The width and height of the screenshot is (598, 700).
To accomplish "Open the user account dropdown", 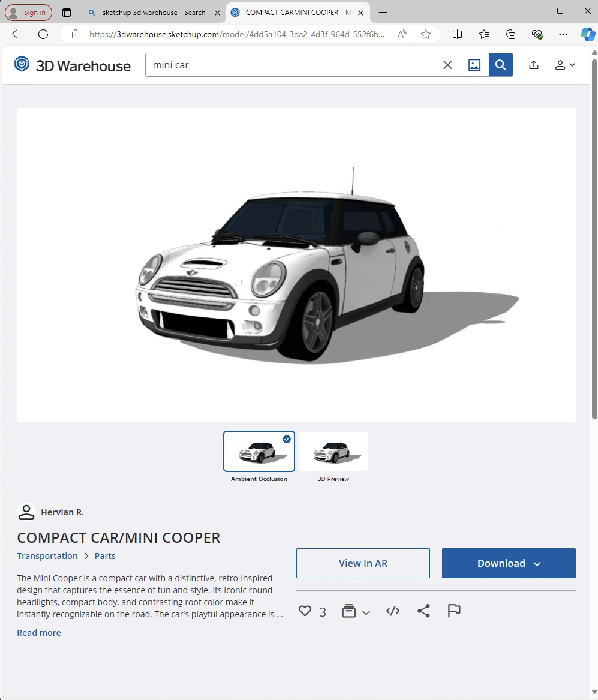I will pyautogui.click(x=565, y=65).
